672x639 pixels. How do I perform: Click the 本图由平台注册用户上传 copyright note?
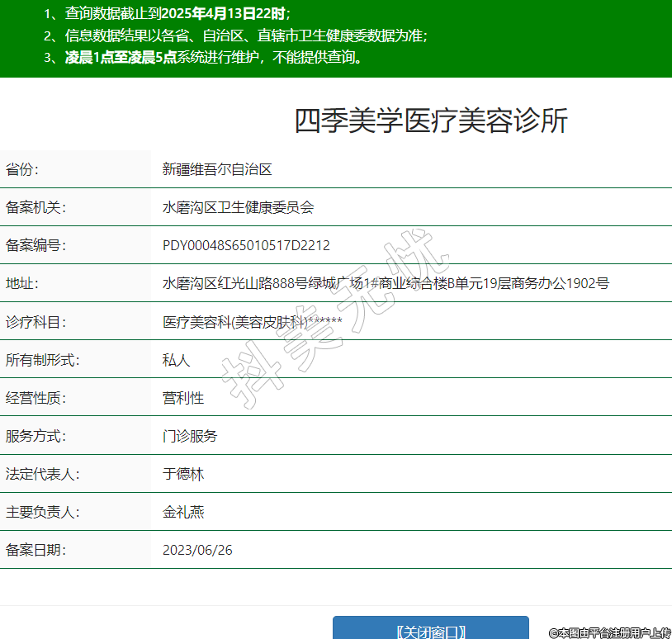pos(609,633)
